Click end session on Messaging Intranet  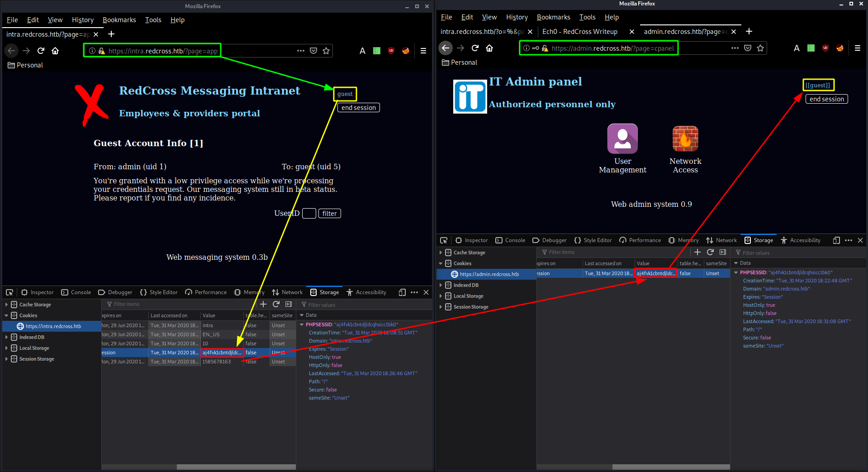tap(359, 108)
